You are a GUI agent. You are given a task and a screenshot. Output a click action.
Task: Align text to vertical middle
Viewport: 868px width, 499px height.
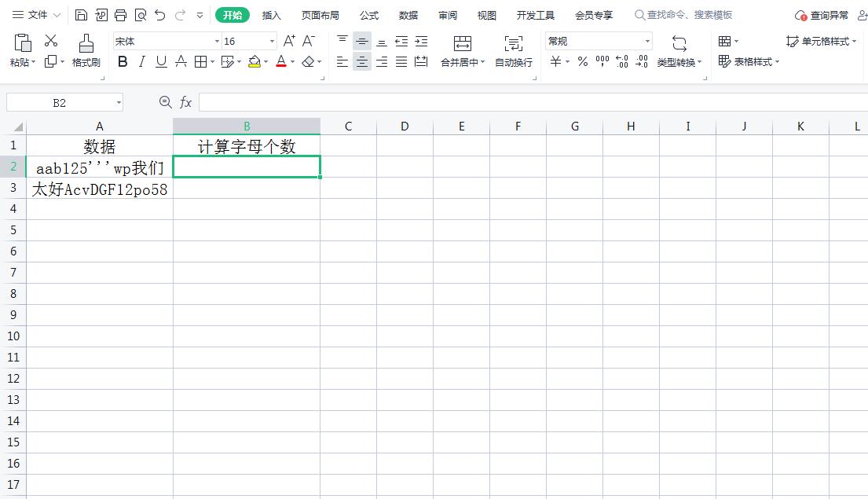pos(361,41)
